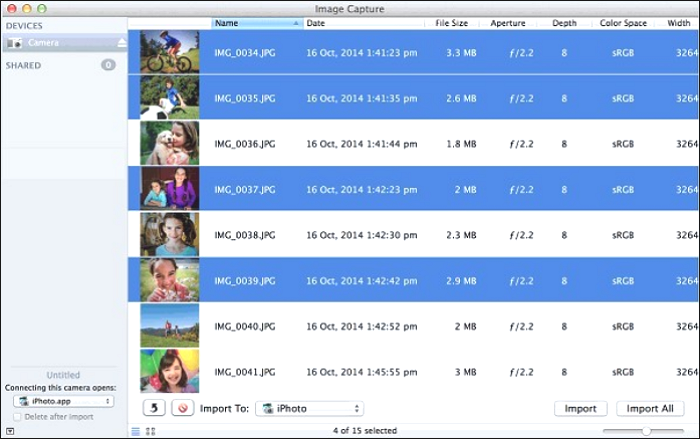Click the 2.3 MB file size cell

461,235
